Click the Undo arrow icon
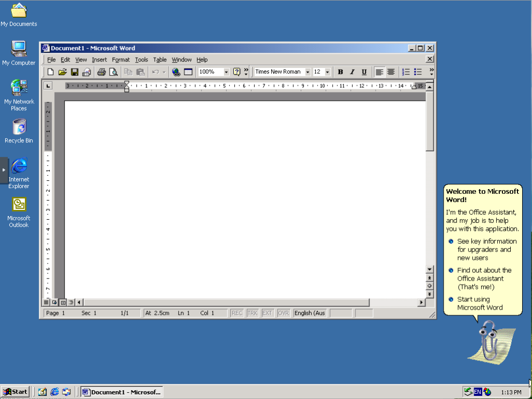Screen dimensions: 532x399 tap(155, 72)
